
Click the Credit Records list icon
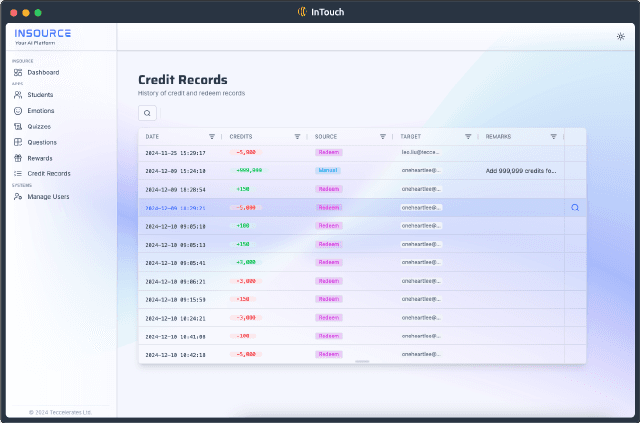click(x=18, y=174)
